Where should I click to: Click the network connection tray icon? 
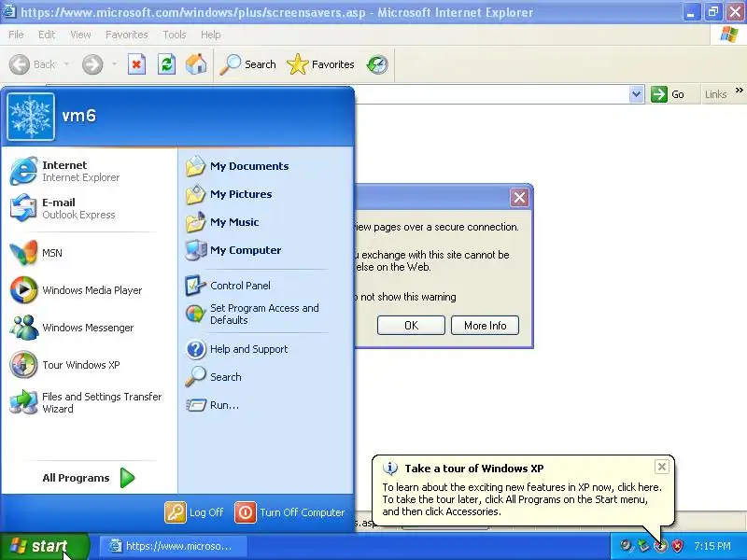pos(643,546)
